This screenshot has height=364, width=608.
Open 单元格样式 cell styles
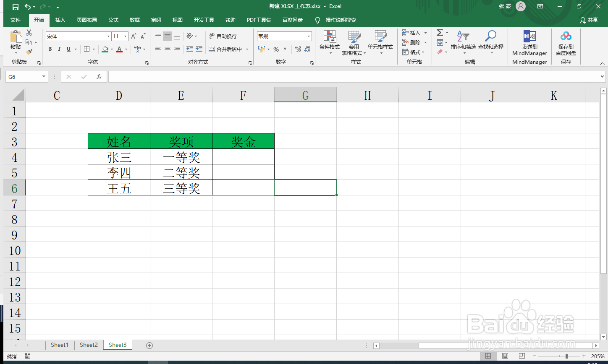point(380,43)
